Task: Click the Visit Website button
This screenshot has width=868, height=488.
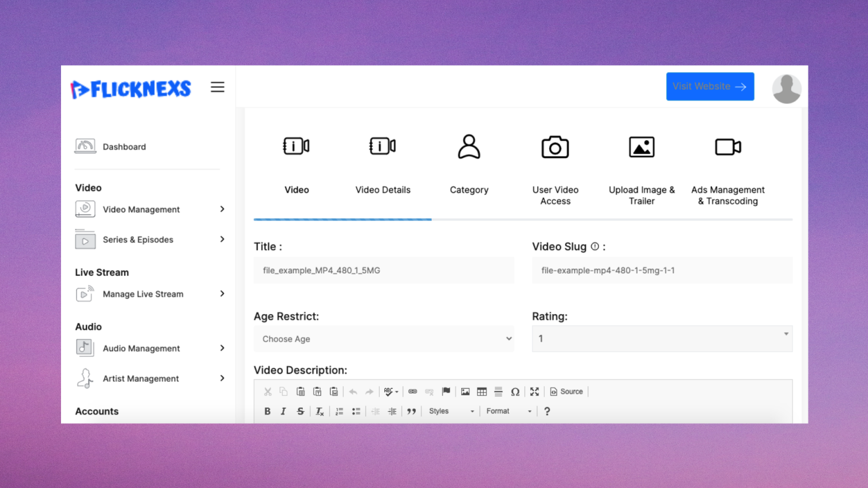Action: [x=710, y=86]
